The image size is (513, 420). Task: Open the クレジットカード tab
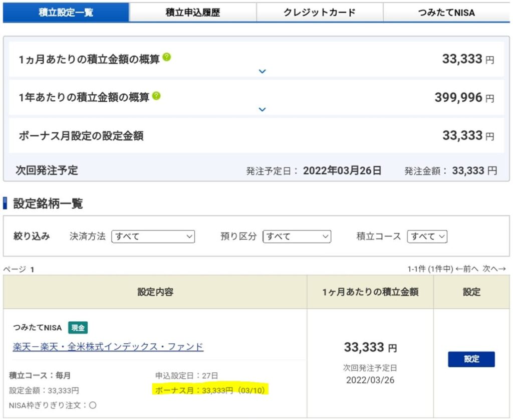tap(320, 13)
